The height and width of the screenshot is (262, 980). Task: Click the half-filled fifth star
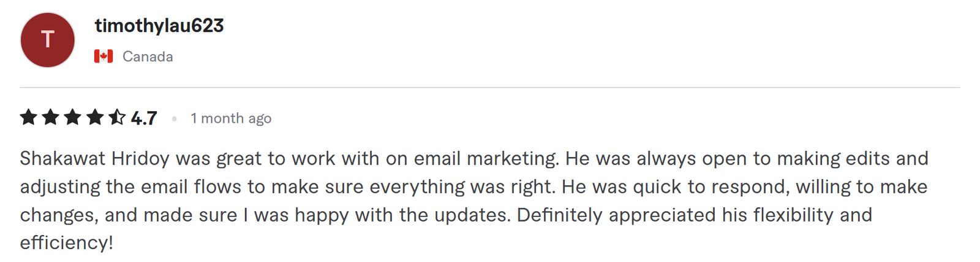117,117
